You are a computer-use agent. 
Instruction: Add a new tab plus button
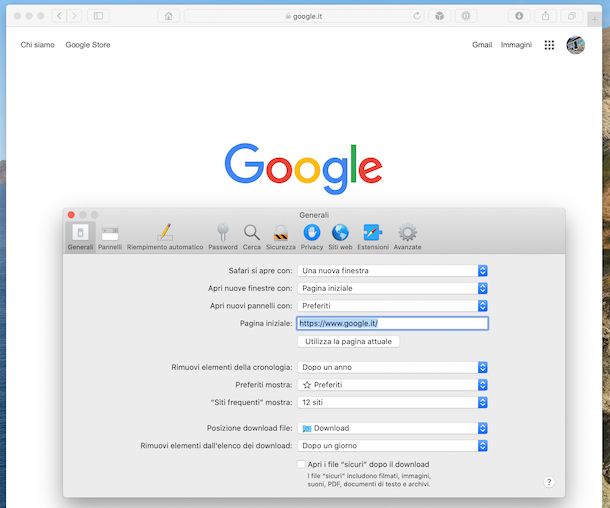594,19
